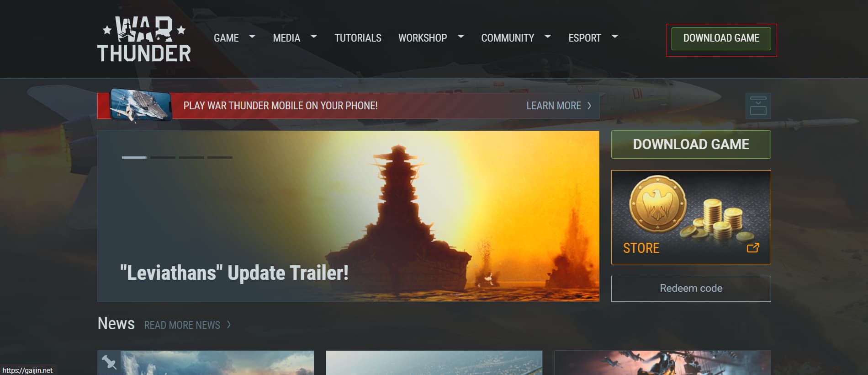Click the War Thunder logo
Viewport: 868px width, 375px height.
click(x=144, y=39)
